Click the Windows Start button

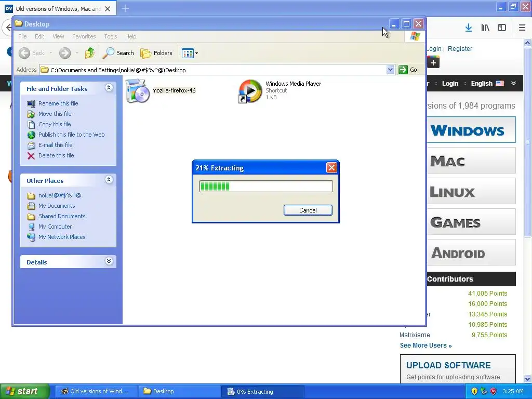[24, 391]
